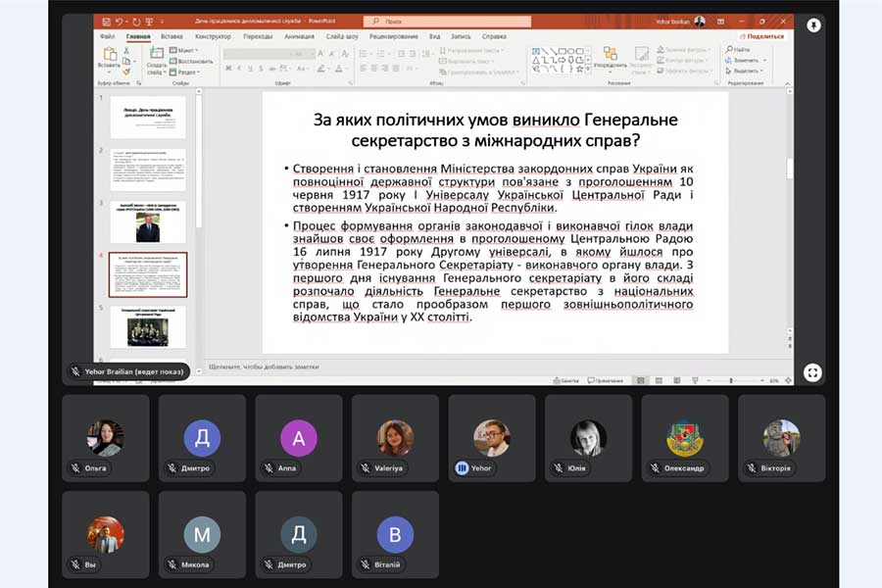Click the Notes (Заметки) status bar button
Image resolution: width=882 pixels, height=588 pixels.
coord(565,381)
